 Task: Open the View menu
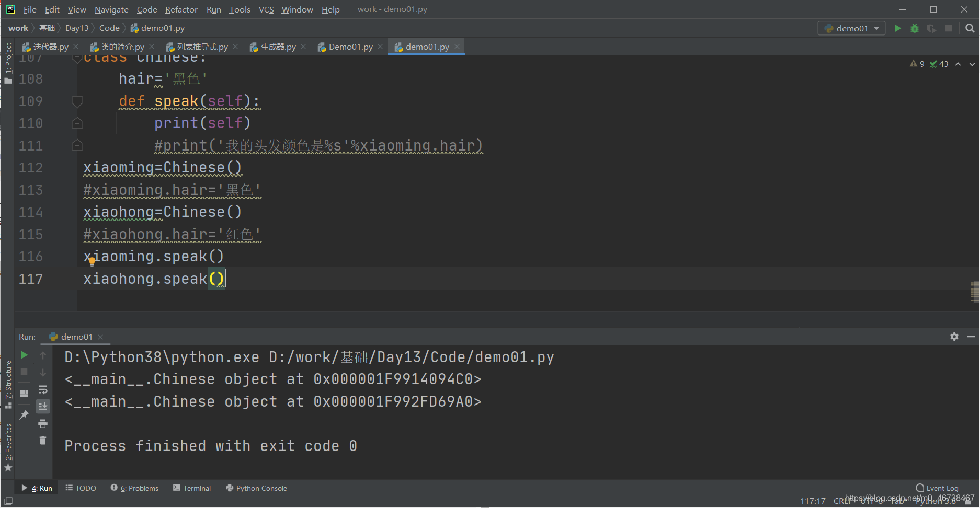pyautogui.click(x=77, y=9)
